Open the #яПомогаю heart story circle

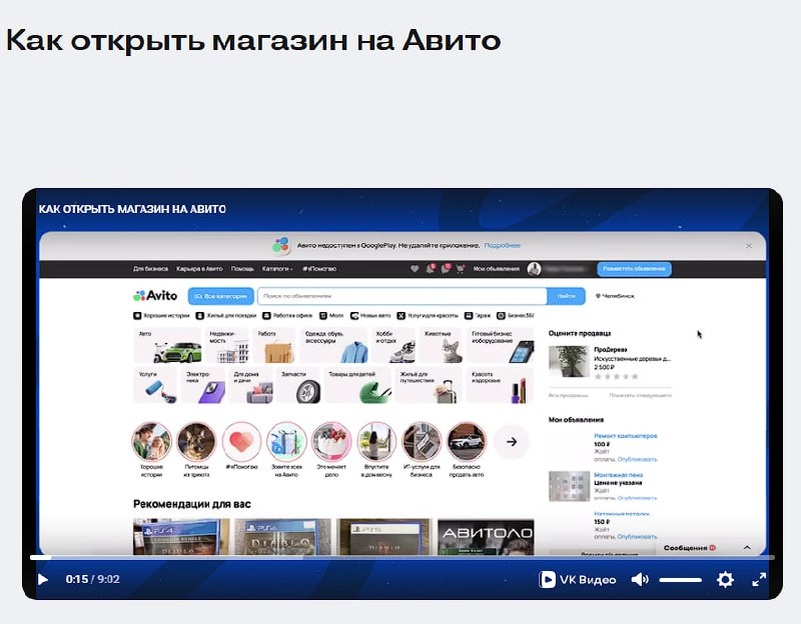click(242, 442)
